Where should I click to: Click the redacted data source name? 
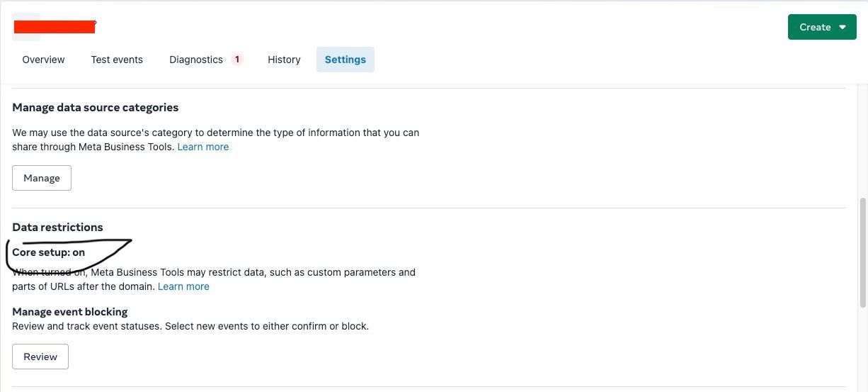click(55, 28)
